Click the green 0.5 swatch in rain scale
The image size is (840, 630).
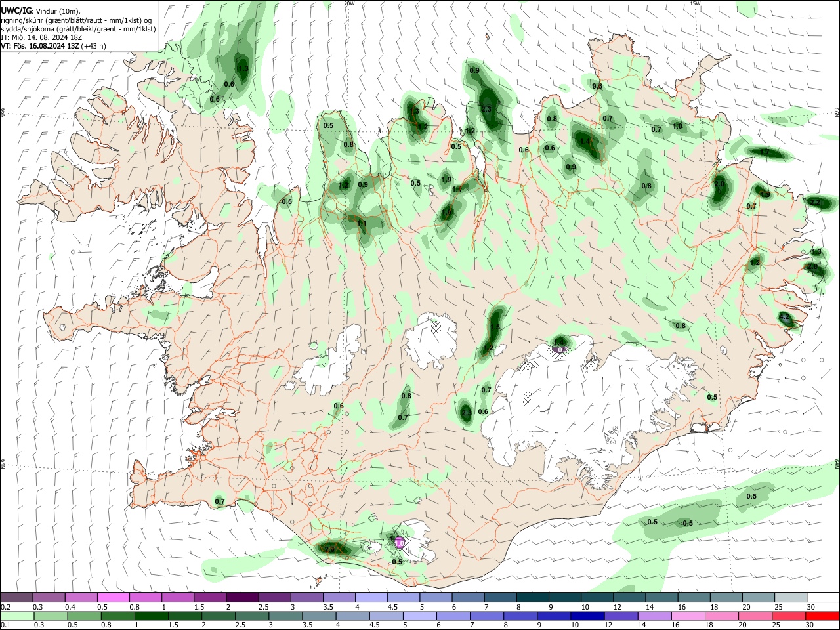click(x=84, y=616)
